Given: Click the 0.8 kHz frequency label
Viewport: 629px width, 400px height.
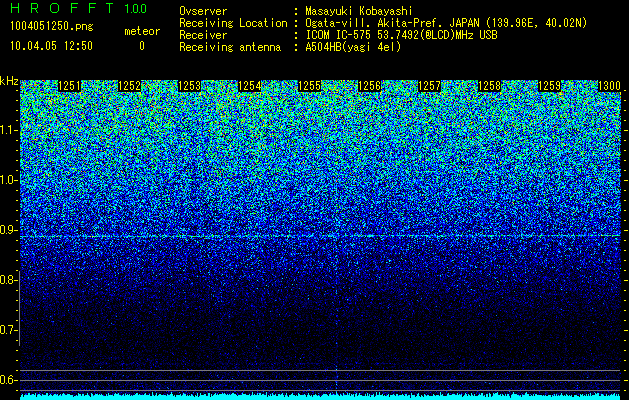Looking at the screenshot, I should click(x=7, y=280).
